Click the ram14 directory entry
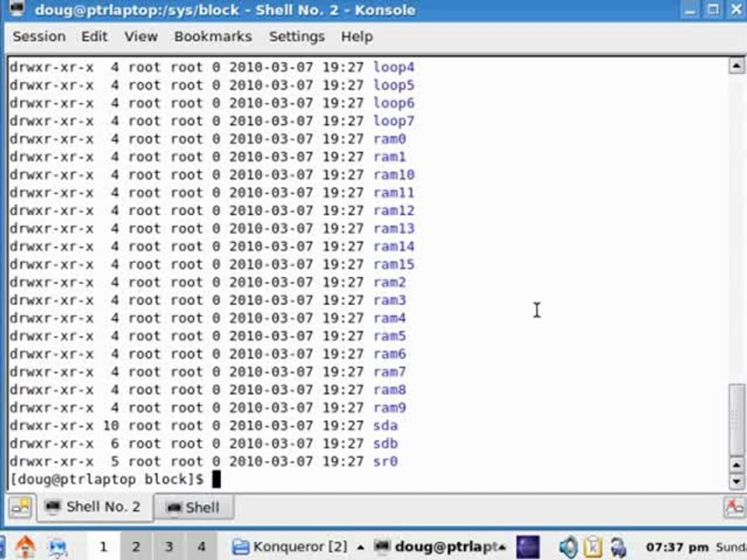 394,247
